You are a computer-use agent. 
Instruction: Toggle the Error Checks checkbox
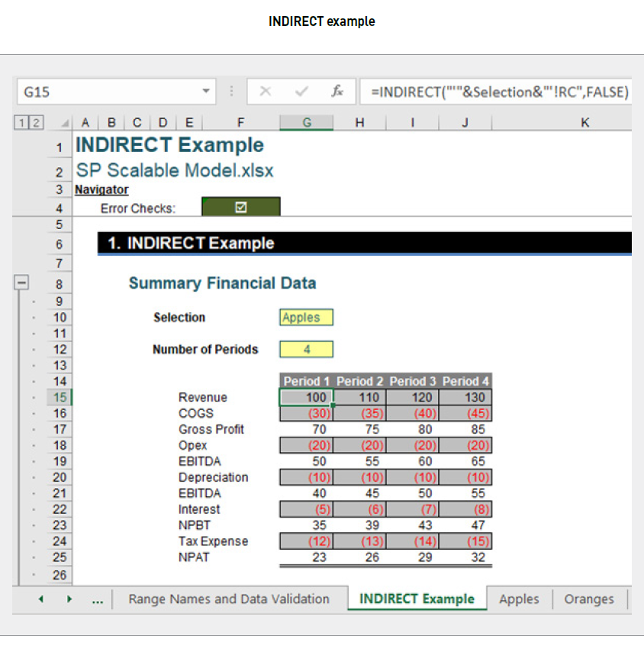[240, 205]
